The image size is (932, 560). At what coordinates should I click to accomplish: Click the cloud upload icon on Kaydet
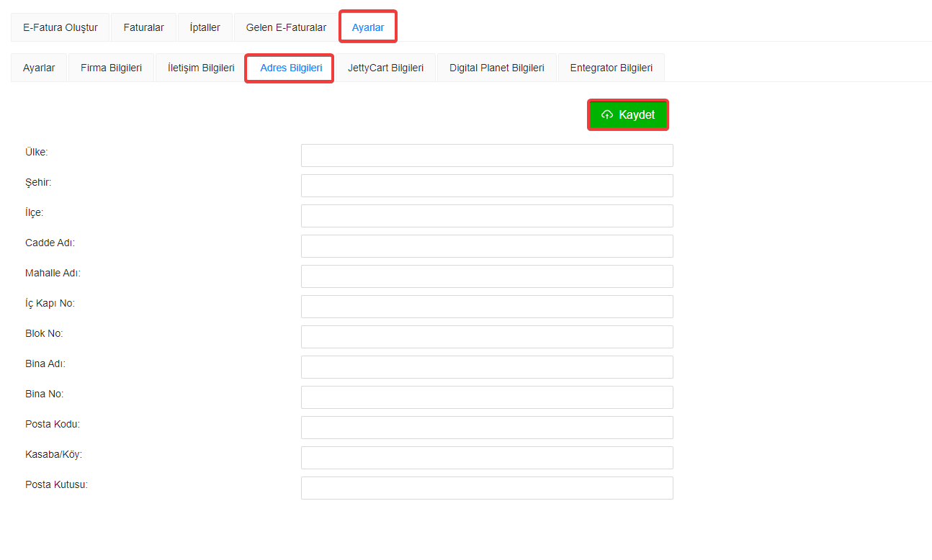tap(607, 115)
